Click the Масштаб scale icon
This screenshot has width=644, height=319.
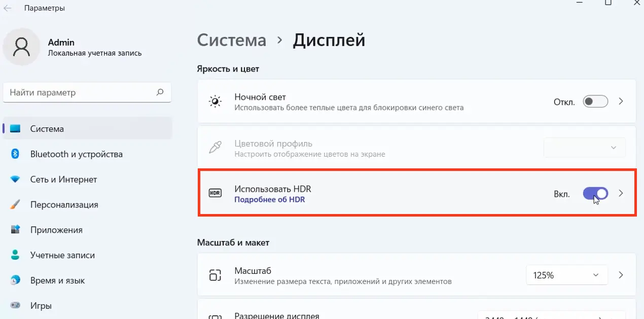click(216, 275)
